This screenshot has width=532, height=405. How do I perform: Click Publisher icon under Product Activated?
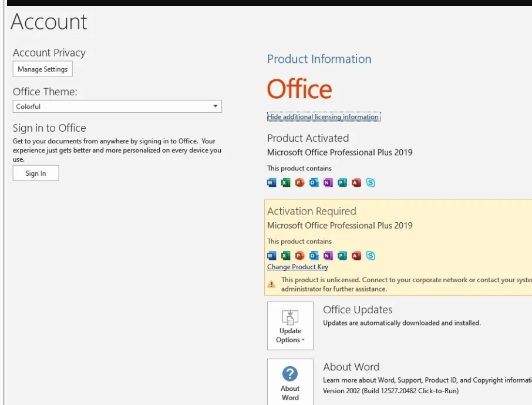tap(342, 183)
